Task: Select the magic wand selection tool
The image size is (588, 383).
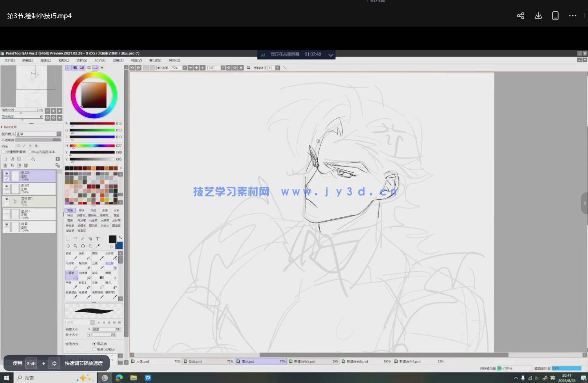Action: coord(83,238)
